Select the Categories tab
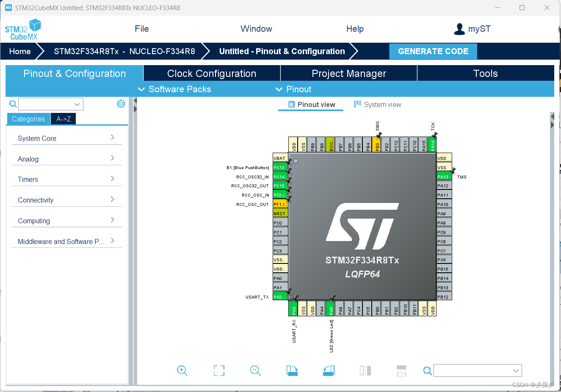The width and height of the screenshot is (561, 392). (28, 119)
